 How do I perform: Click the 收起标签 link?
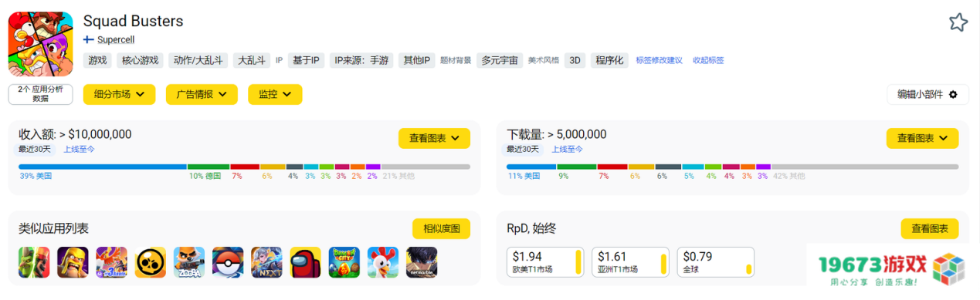[x=708, y=60]
